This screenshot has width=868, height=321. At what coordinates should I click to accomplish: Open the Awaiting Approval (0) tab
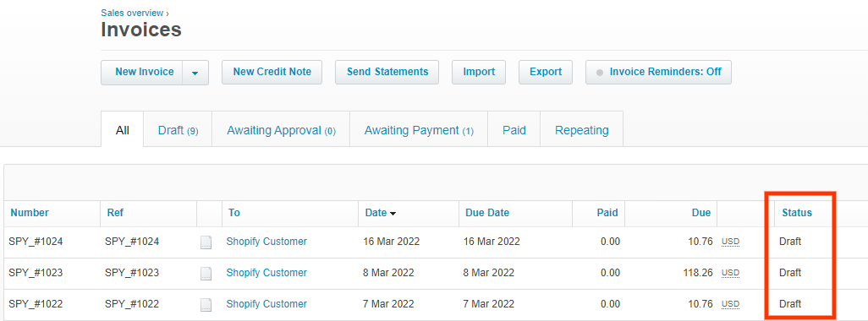click(x=281, y=130)
